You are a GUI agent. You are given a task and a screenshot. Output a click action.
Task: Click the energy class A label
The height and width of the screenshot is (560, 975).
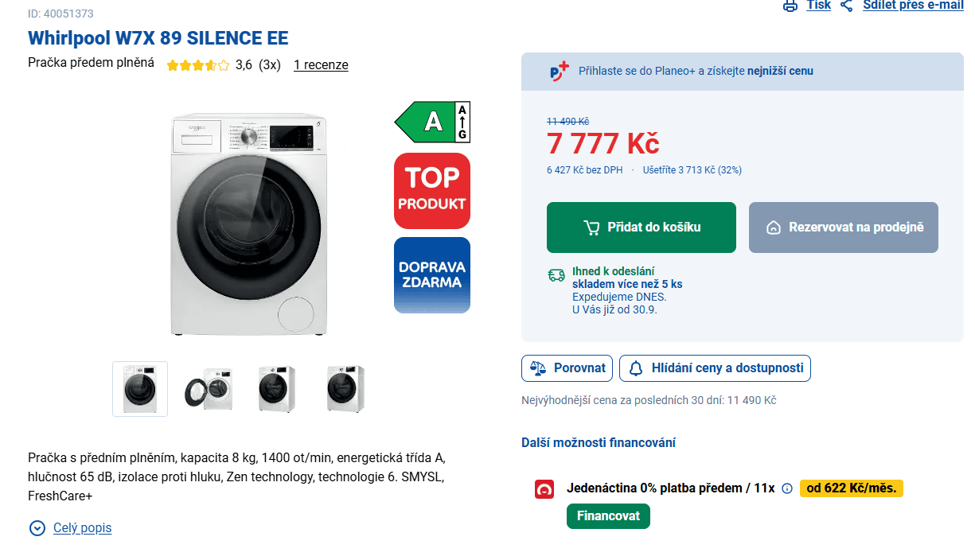click(432, 122)
